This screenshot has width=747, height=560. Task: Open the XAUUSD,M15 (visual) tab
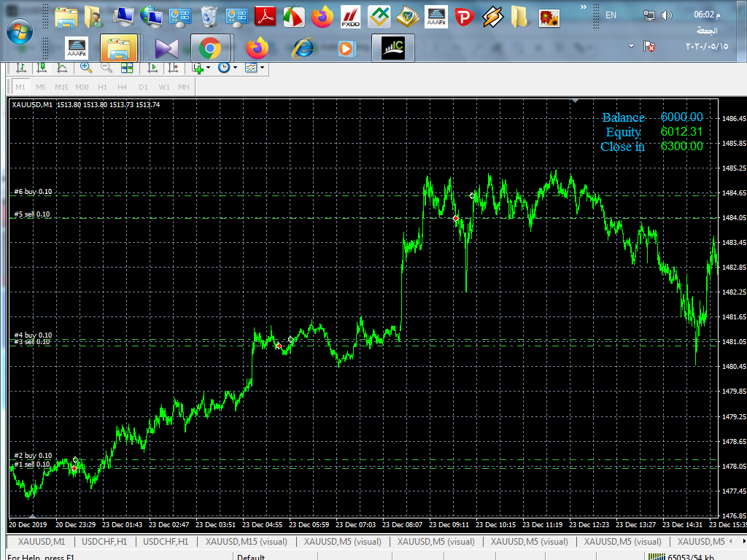tap(246, 542)
